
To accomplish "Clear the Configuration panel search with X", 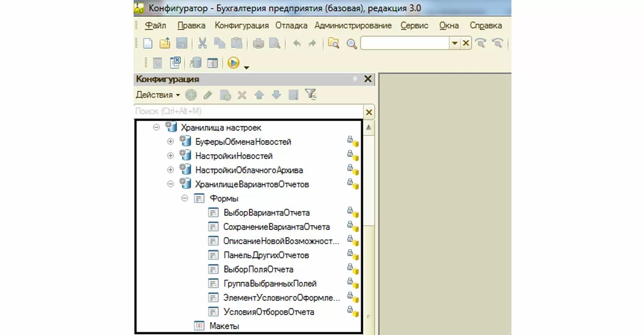I will tap(369, 112).
